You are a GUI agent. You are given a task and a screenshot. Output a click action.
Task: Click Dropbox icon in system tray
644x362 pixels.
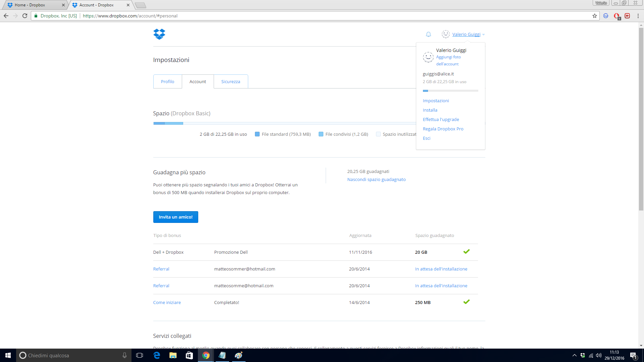pos(583,355)
